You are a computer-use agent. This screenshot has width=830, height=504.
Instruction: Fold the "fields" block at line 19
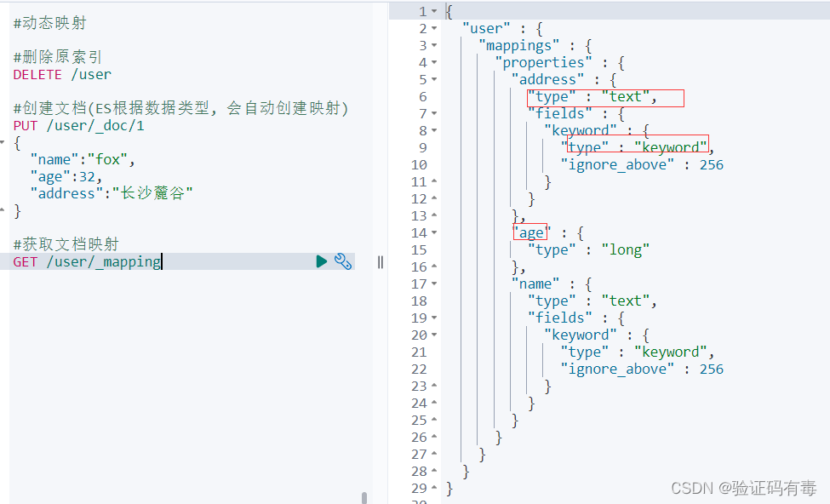(x=434, y=318)
